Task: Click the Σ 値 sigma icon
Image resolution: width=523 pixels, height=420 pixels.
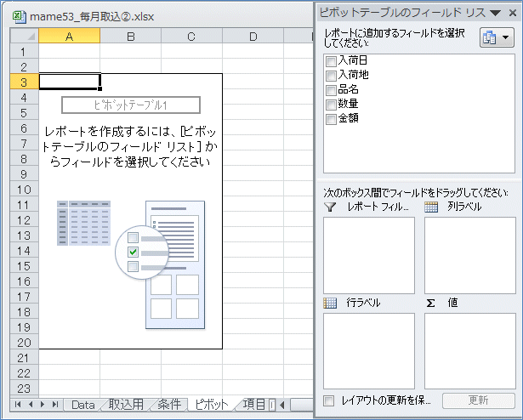Action: coord(431,303)
